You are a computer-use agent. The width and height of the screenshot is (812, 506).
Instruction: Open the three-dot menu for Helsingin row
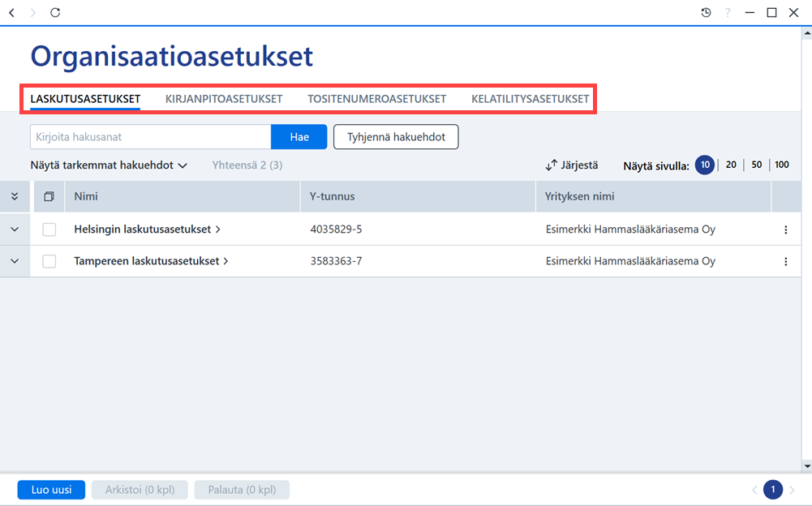(x=785, y=229)
